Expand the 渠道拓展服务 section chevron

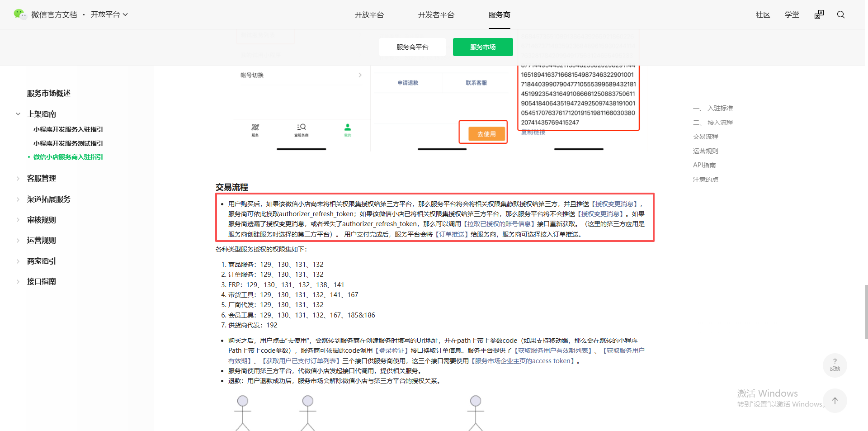coord(18,199)
